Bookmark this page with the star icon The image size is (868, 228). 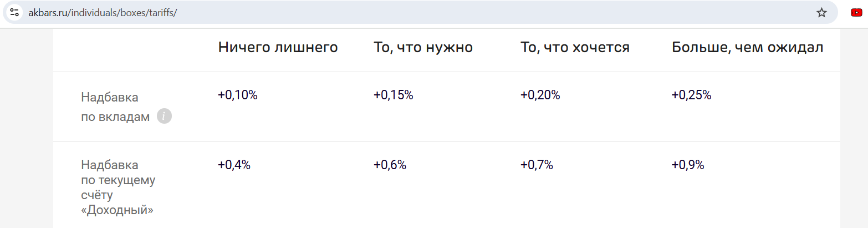tap(821, 12)
